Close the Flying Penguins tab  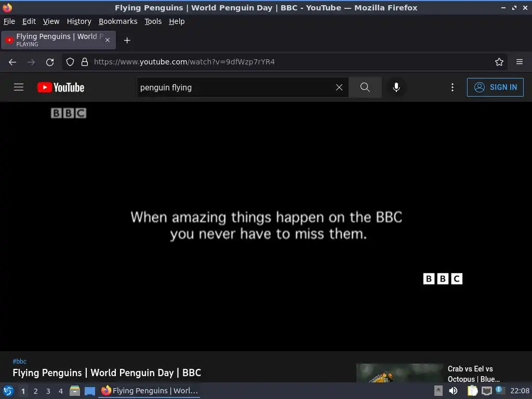[x=108, y=40]
